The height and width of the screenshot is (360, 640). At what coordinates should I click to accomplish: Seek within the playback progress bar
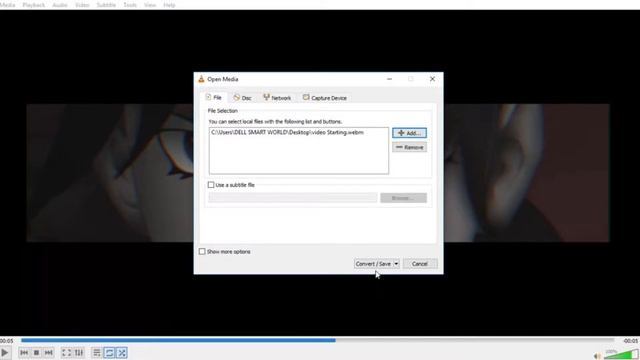pos(318,340)
